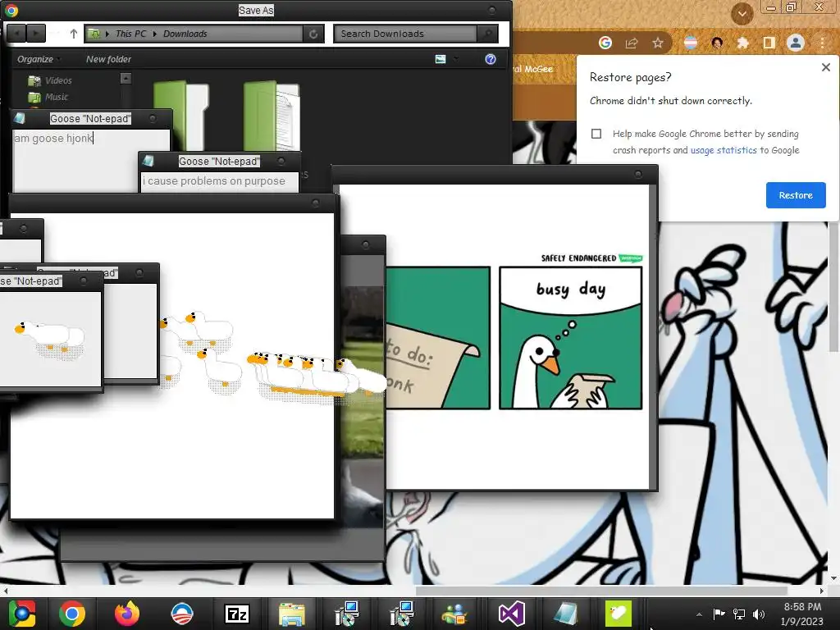Focus the Search Downloads field

pyautogui.click(x=405, y=34)
